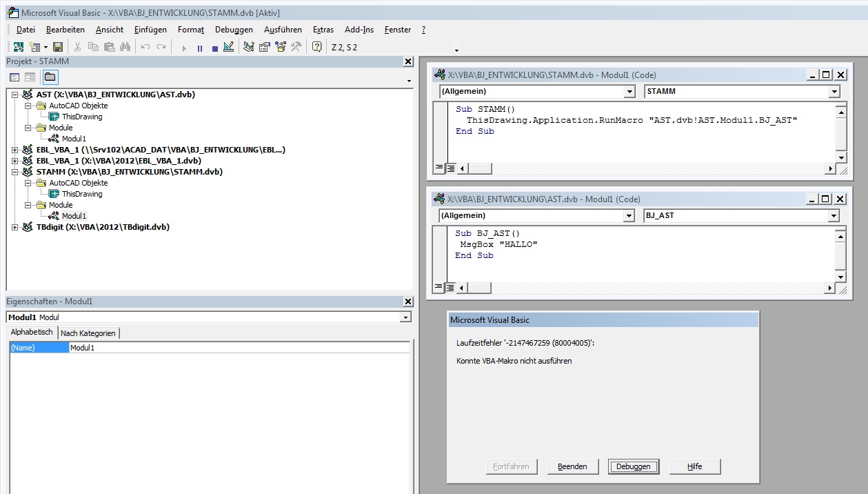Click Beenden in the error dialog
This screenshot has width=868, height=494.
tap(573, 466)
